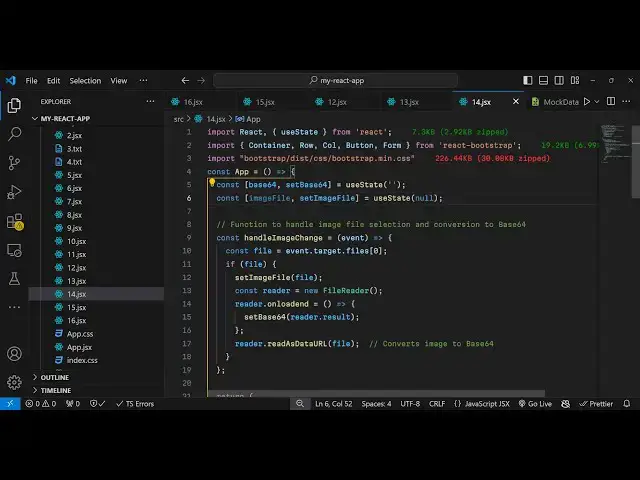Change indentation via Spaces: 4

376,404
